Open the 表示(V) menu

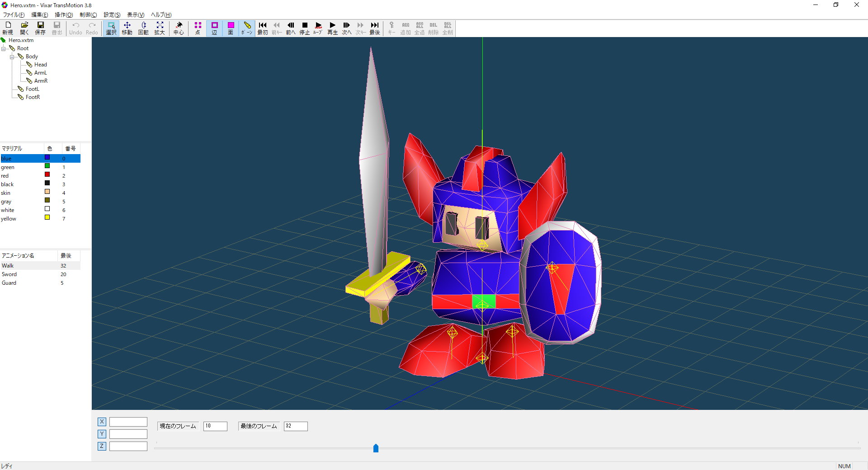pyautogui.click(x=135, y=15)
